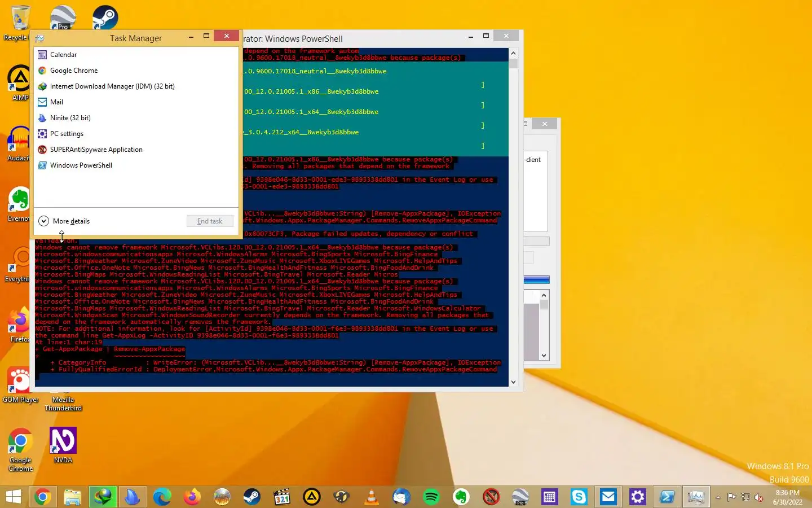The image size is (812, 508).
Task: Switch to Internet Download Manager on taskbar
Action: (x=103, y=497)
